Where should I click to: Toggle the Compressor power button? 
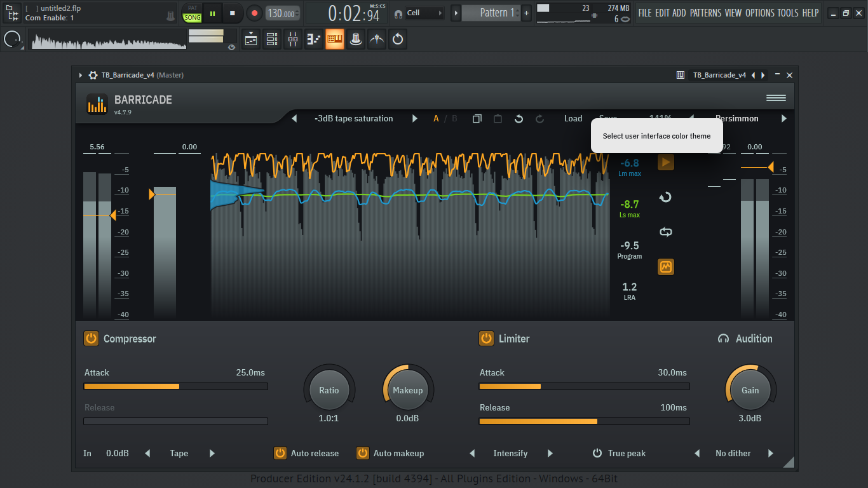pos(91,339)
